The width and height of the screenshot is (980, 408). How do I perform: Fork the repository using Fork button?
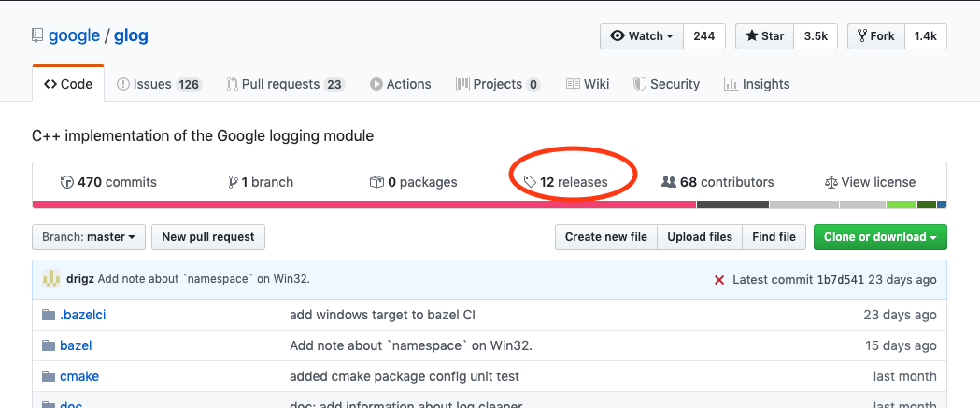tap(875, 36)
